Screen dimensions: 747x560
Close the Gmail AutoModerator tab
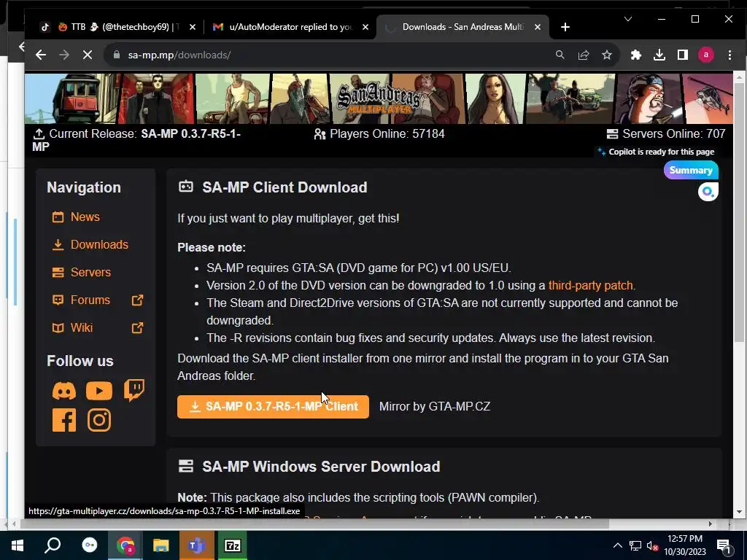pyautogui.click(x=365, y=27)
